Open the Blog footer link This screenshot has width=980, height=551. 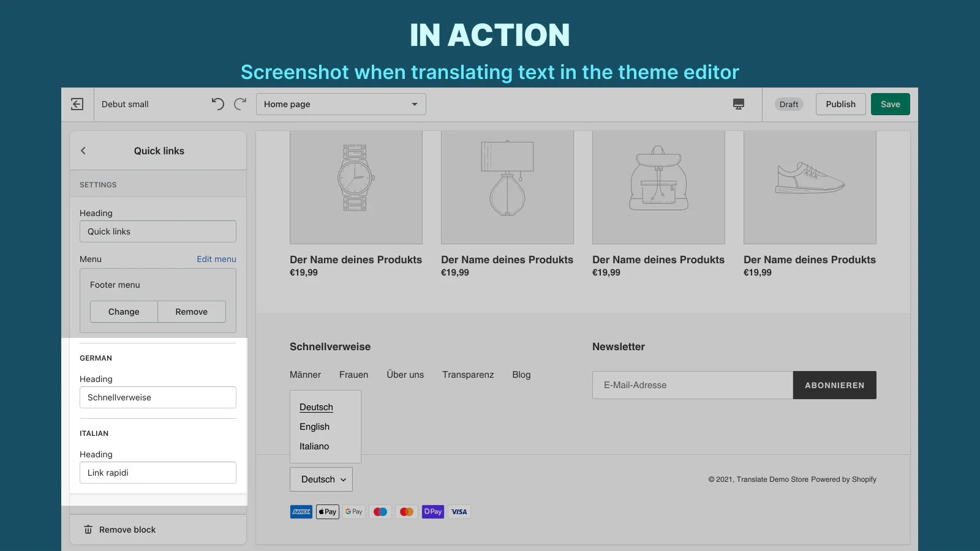coord(521,375)
